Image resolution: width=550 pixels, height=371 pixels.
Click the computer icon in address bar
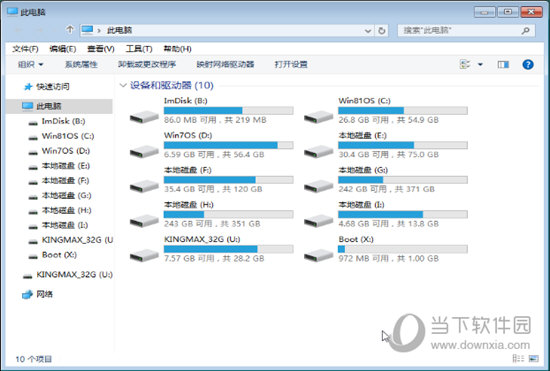point(87,30)
